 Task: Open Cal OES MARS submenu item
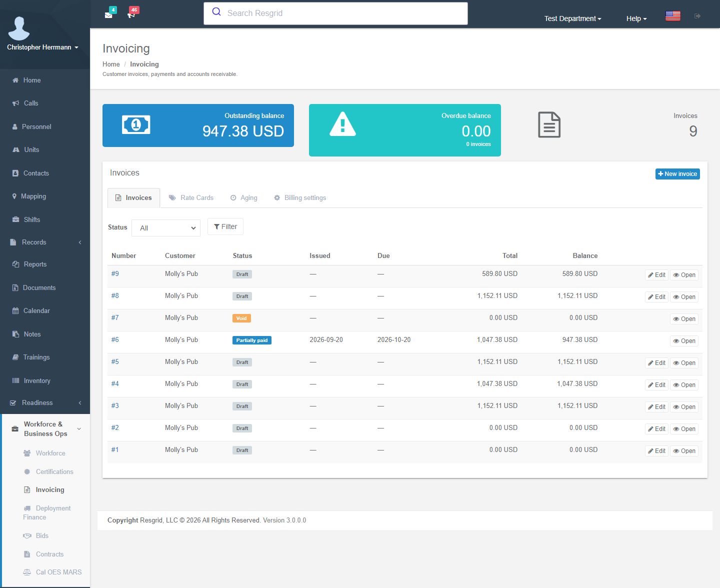58,572
